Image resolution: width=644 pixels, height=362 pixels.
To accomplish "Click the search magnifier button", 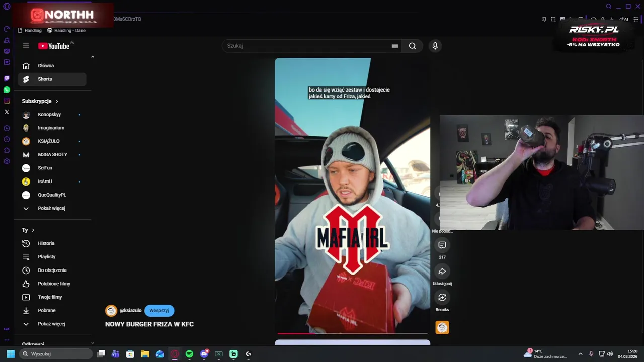I will [412, 46].
